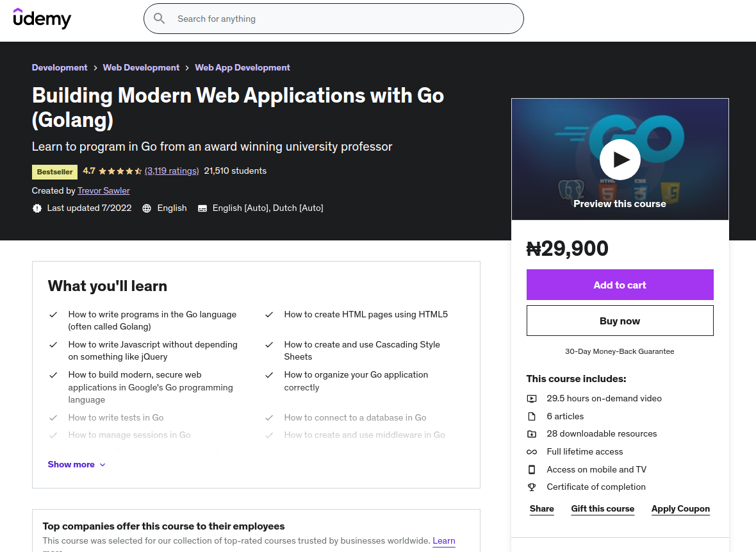The width and height of the screenshot is (756, 552).
Task: Click the closed captions icon
Action: 202,208
